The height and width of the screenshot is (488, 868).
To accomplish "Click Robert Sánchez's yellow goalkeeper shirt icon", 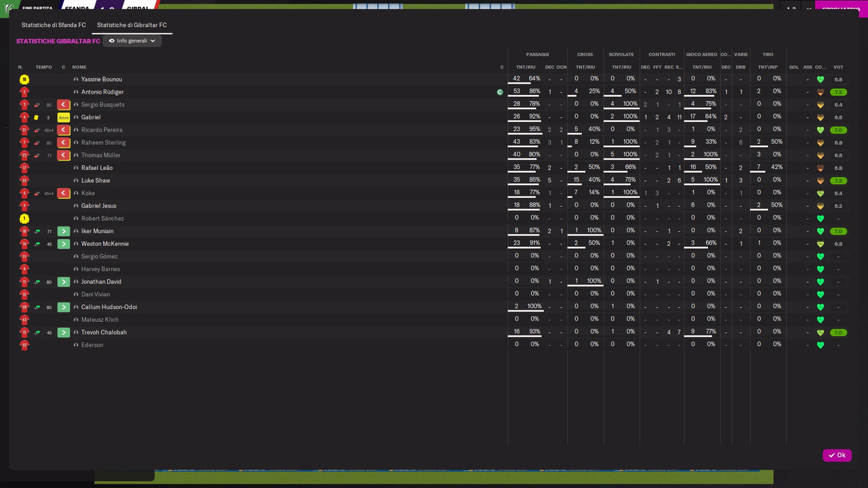I will (x=24, y=218).
